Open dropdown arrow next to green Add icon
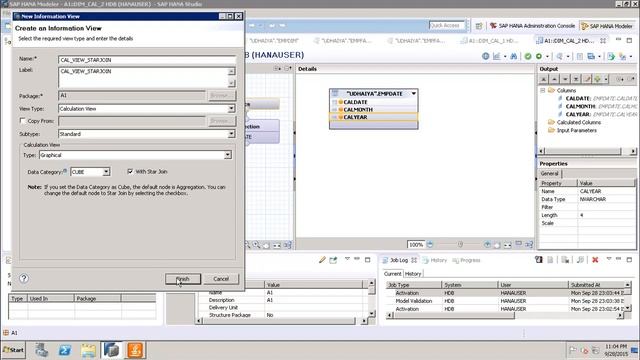The image size is (640, 360). tap(606, 79)
